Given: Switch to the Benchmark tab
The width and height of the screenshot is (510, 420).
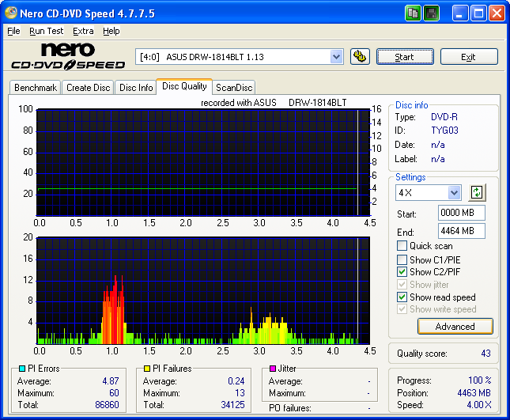Looking at the screenshot, I should click(36, 88).
